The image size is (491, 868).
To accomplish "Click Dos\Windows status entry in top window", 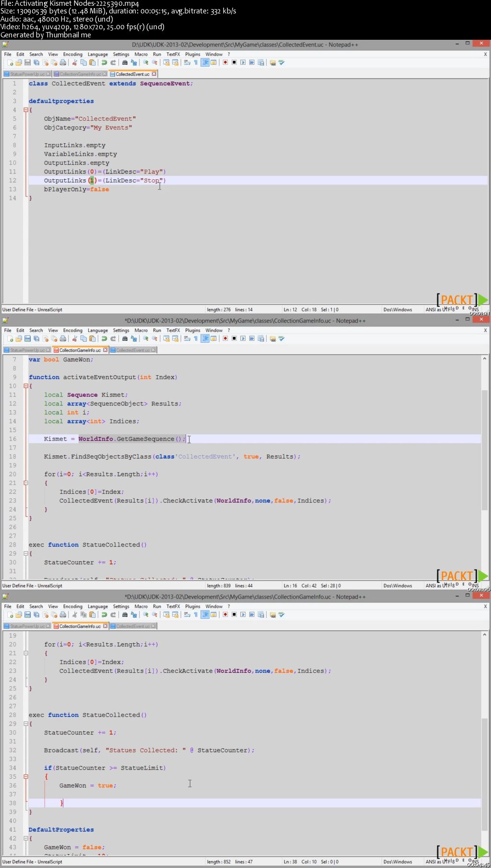I will click(397, 310).
